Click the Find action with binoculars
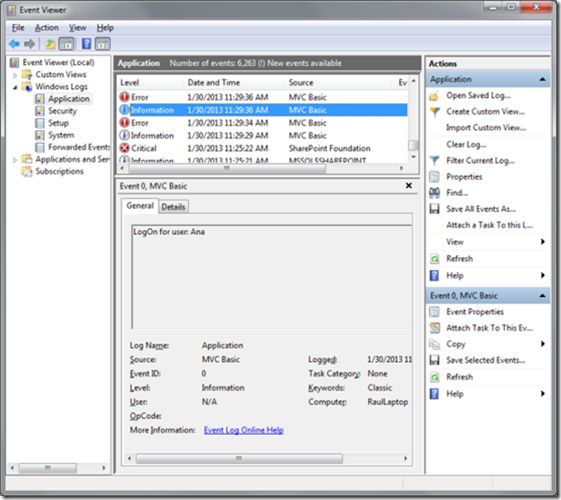561x500 pixels. [457, 193]
